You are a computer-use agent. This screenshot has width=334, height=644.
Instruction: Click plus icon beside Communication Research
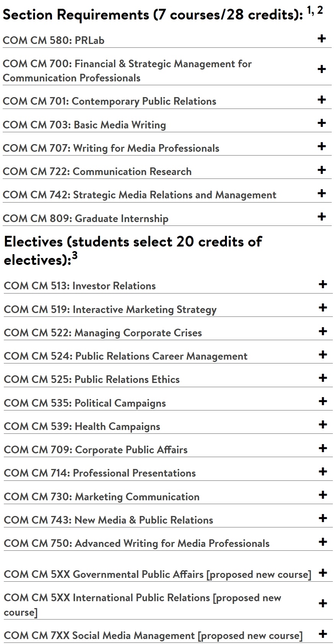click(321, 170)
